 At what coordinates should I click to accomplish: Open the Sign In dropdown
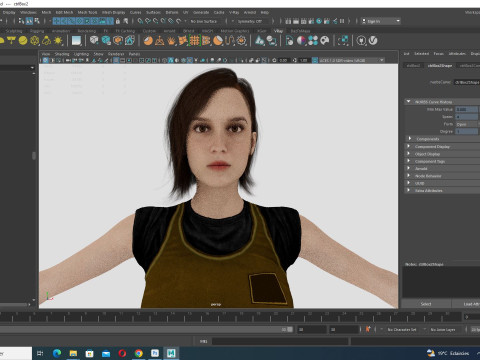(x=381, y=21)
